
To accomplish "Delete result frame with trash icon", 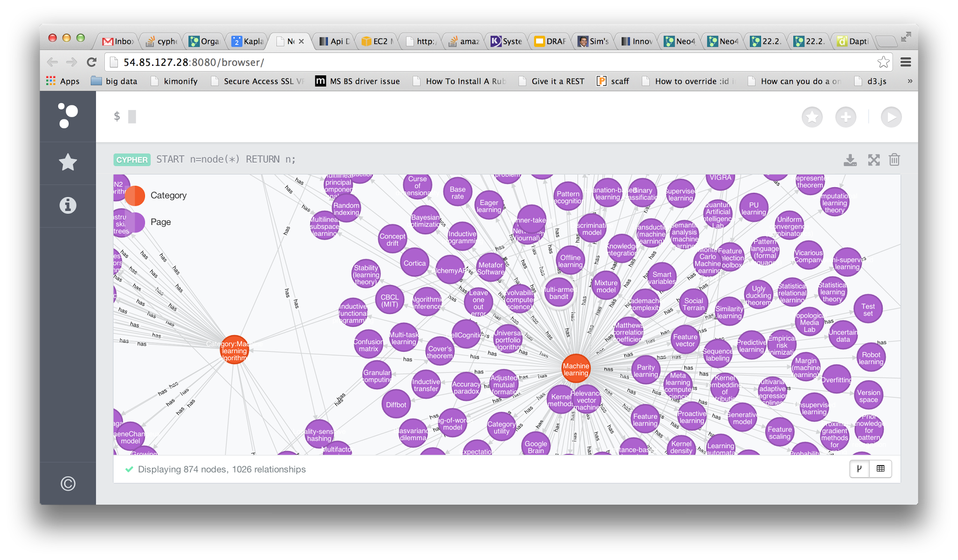I will (894, 160).
